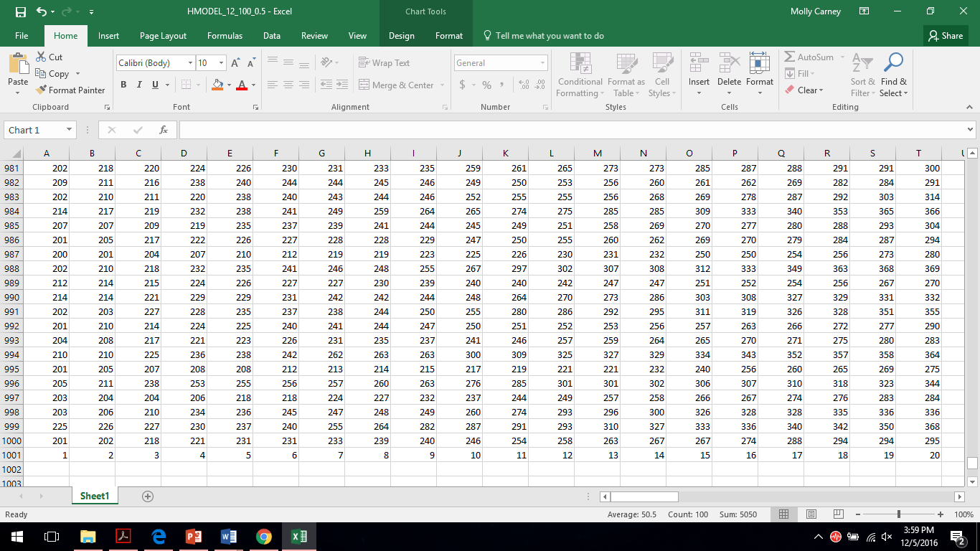Toggle Align Left
Viewport: 980px width, 551px height.
pos(273,85)
